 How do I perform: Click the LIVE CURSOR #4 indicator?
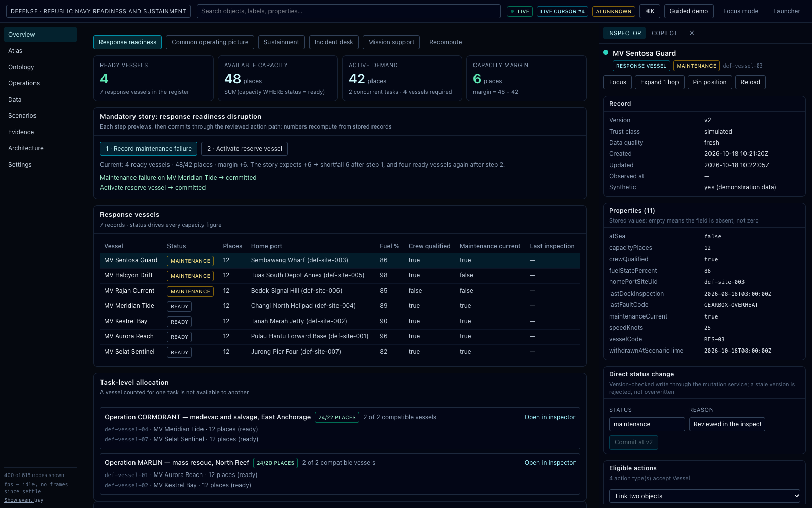tap(562, 11)
